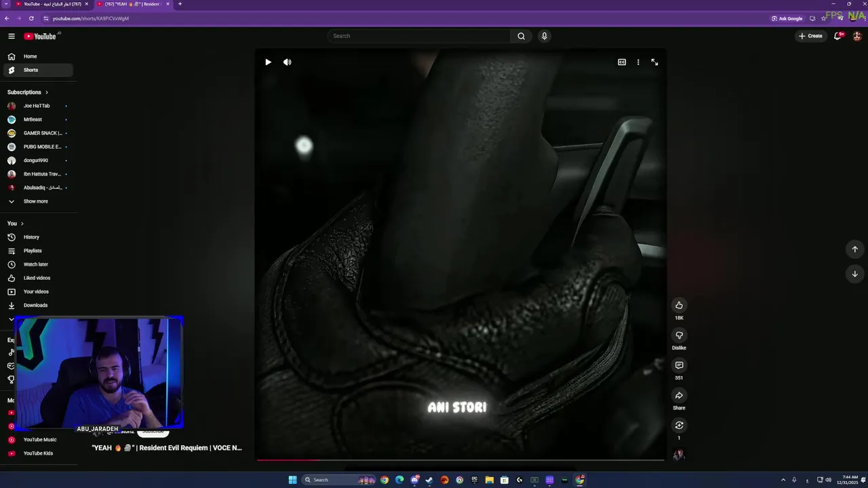Screen dimensions: 868x488
Task: Open the Ibn Hattuta Trav... channel subscription
Action: click(38, 174)
